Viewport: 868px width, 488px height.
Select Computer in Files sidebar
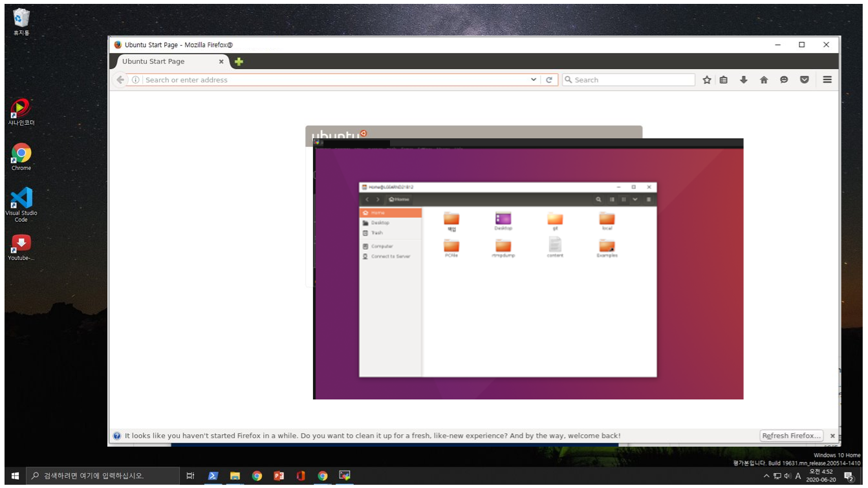(391, 246)
